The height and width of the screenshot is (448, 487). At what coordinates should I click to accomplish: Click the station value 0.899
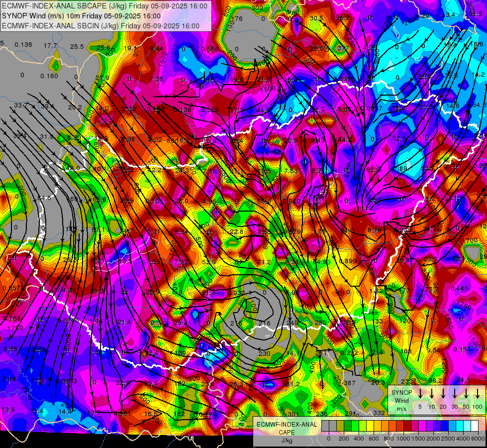348,261
